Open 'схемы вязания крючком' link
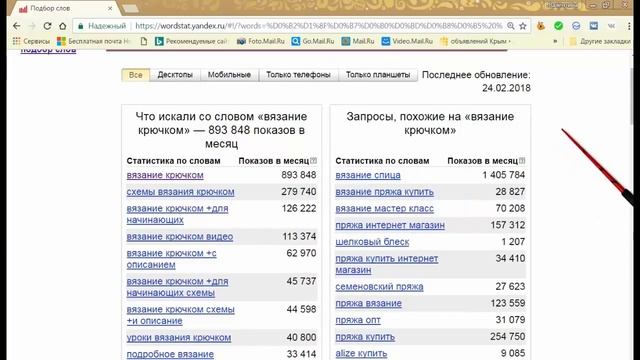 pyautogui.click(x=180, y=192)
